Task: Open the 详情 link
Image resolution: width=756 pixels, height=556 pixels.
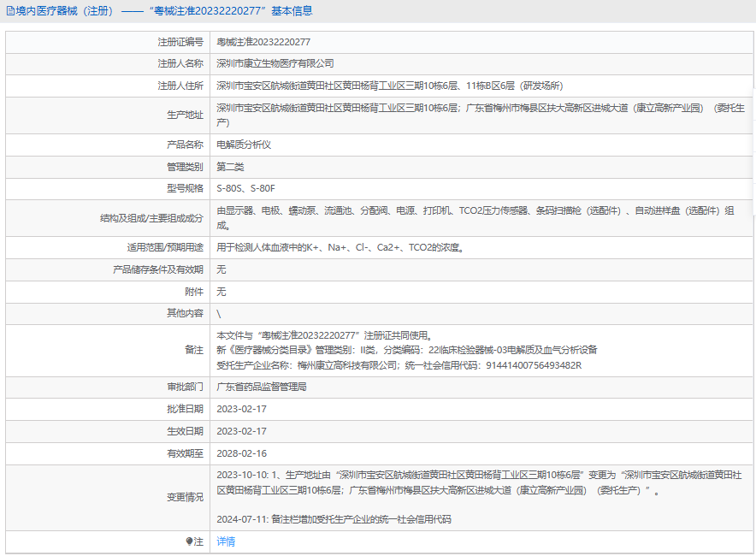Action: 226,541
